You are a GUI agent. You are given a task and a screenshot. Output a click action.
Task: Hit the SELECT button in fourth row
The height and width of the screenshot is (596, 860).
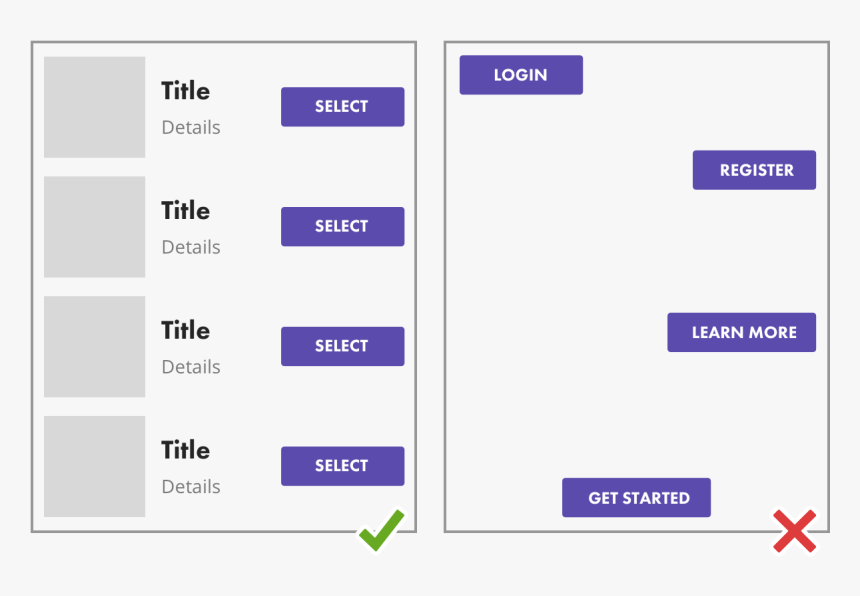pyautogui.click(x=342, y=466)
